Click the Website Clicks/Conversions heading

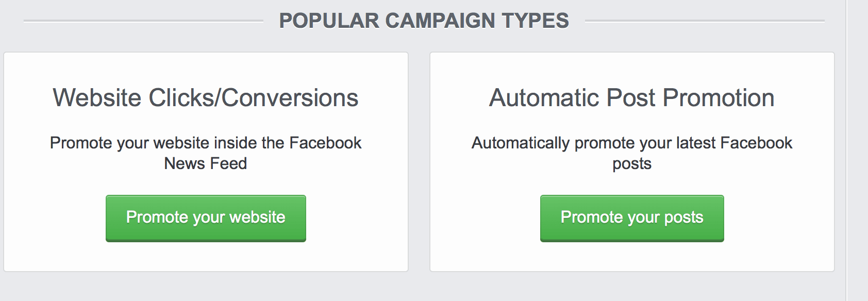click(205, 98)
